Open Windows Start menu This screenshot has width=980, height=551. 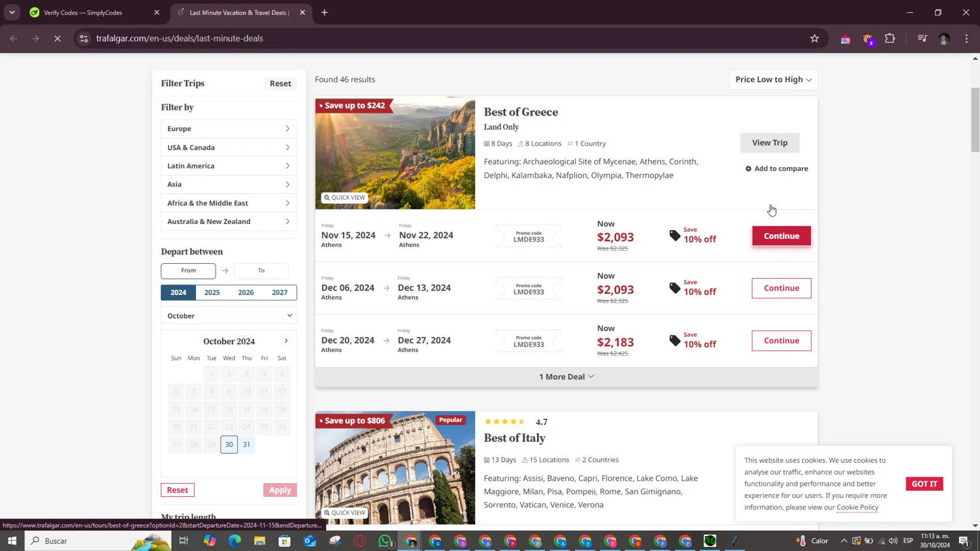tap(12, 541)
